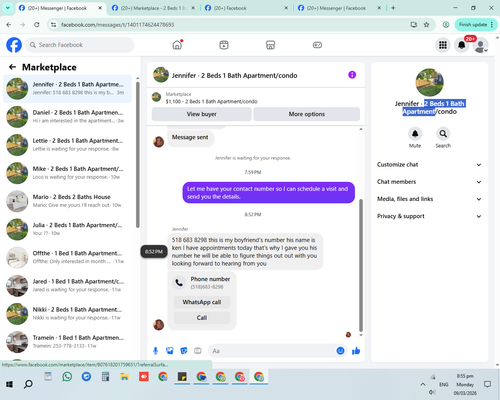Click the View buyer button
This screenshot has height=400, width=500.
[202, 114]
